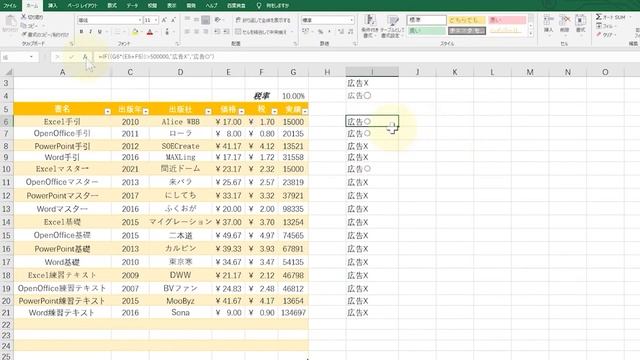Select cell containing Word練習テキスト
This screenshot has width=640, height=360.
coord(62,313)
